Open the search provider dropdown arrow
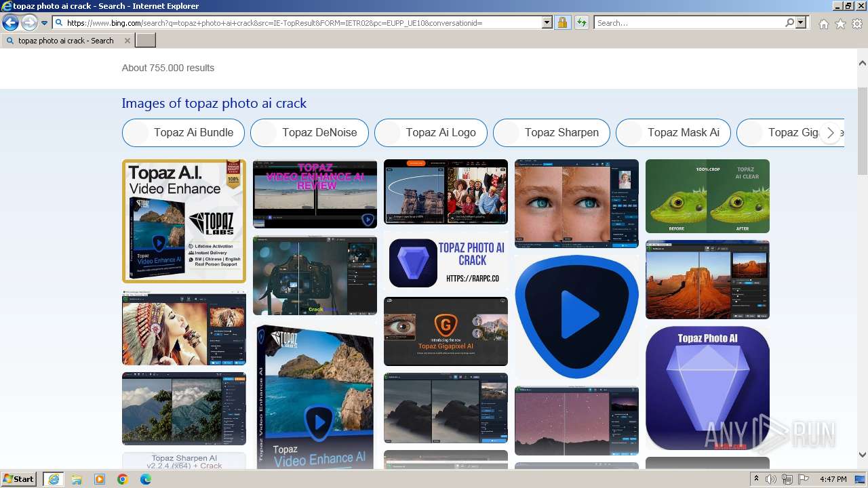Screen dimensions: 868x488 point(802,23)
